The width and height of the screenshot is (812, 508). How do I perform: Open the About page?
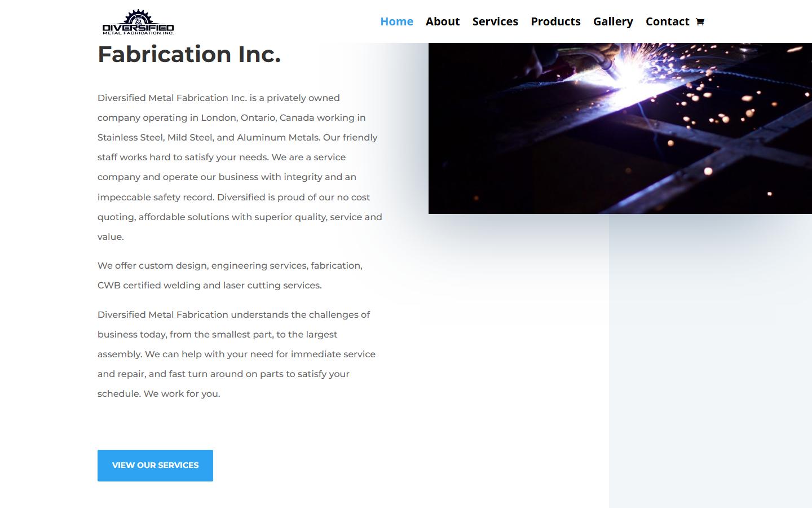(443, 21)
